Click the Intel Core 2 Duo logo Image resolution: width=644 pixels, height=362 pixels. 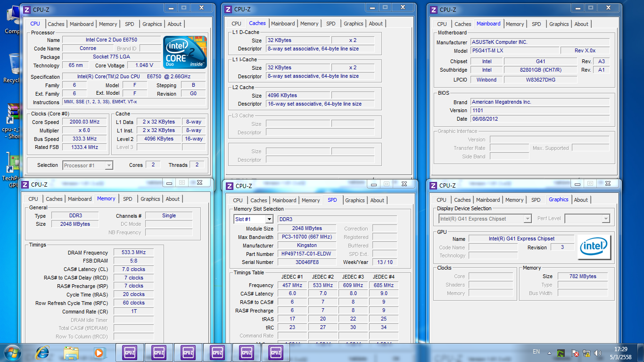point(185,51)
